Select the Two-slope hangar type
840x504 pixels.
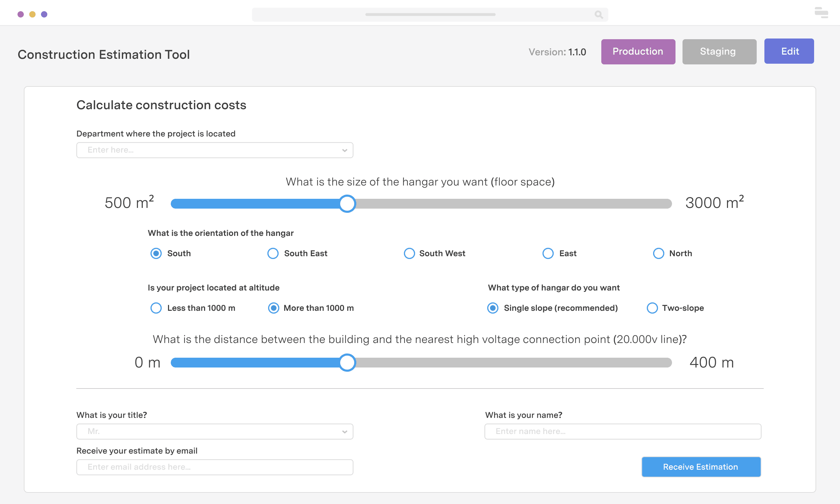pyautogui.click(x=652, y=308)
